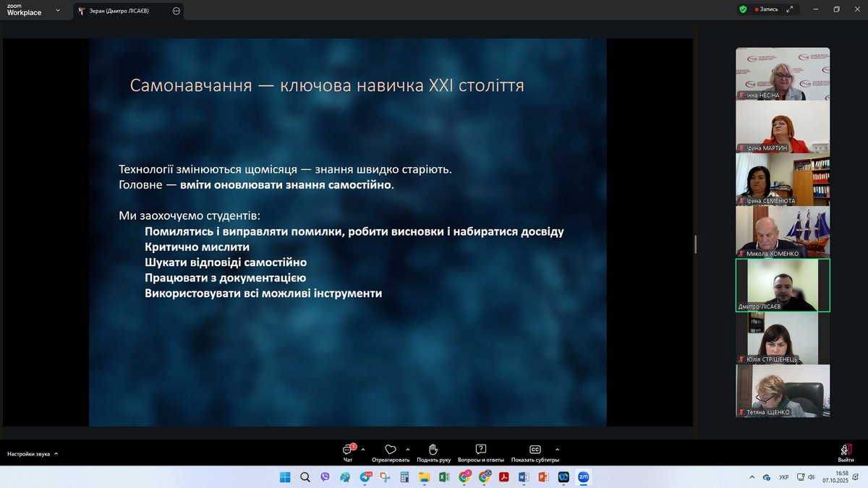Viewport: 868px width, 488px height.
Task: Expand the subtitles options chevron
Action: (x=557, y=448)
